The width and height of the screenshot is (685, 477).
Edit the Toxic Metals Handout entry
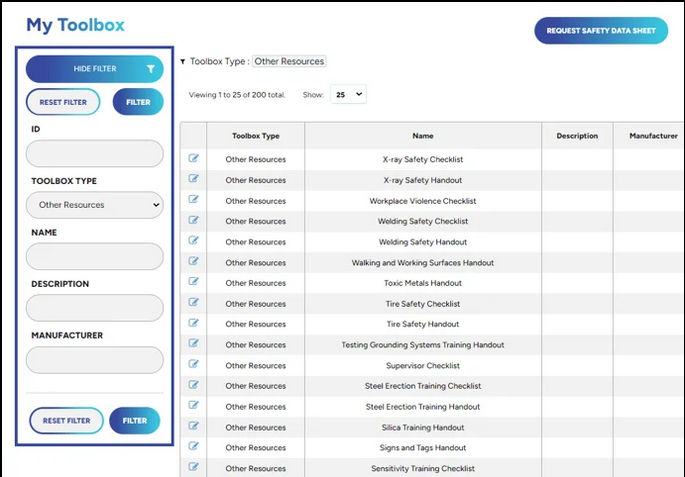pos(193,282)
